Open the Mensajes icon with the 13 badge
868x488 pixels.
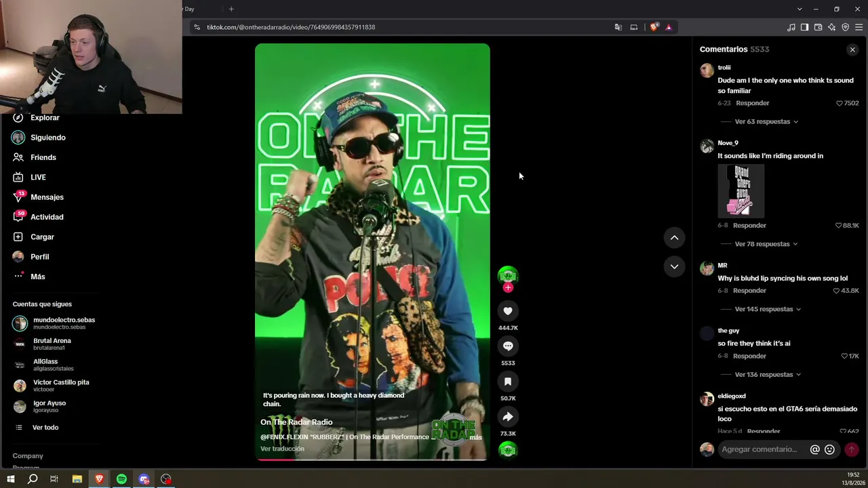tap(18, 197)
